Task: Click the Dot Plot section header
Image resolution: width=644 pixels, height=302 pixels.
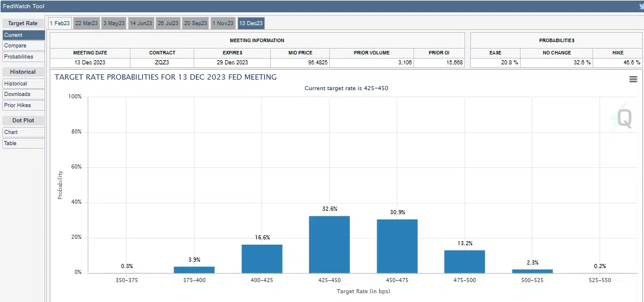Action: pyautogui.click(x=23, y=121)
